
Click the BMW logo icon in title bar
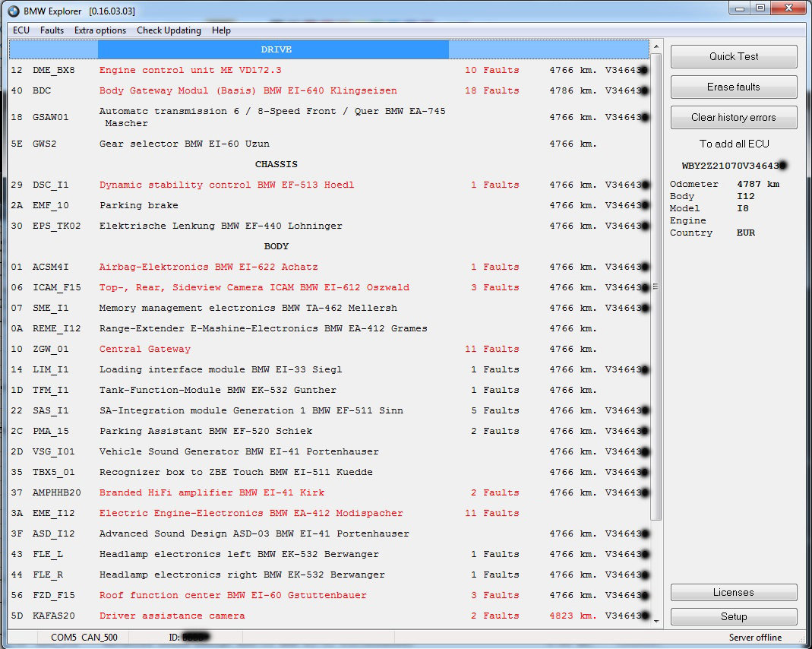pos(13,11)
